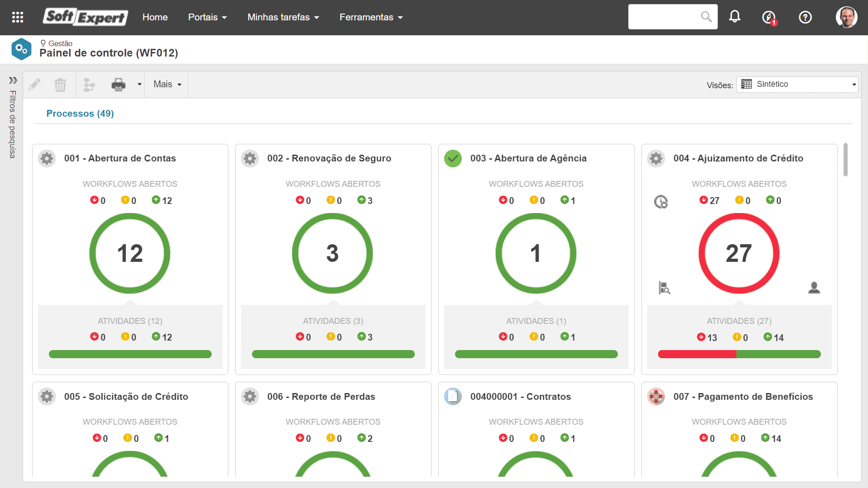Click the print toolbar icon

(x=118, y=85)
